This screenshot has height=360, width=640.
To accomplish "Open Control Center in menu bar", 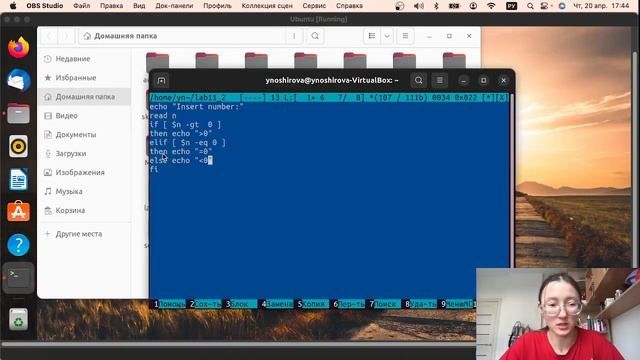I will click(x=544, y=6).
